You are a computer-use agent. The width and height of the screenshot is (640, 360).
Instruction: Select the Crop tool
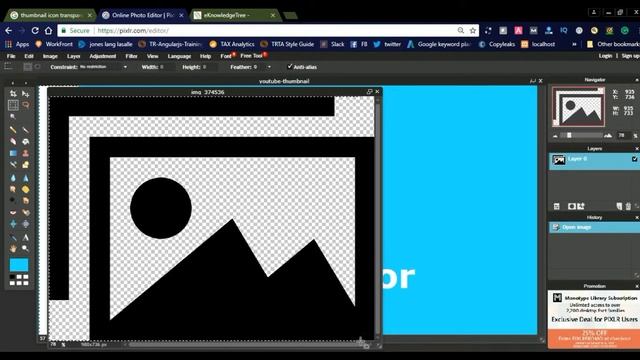click(13, 93)
